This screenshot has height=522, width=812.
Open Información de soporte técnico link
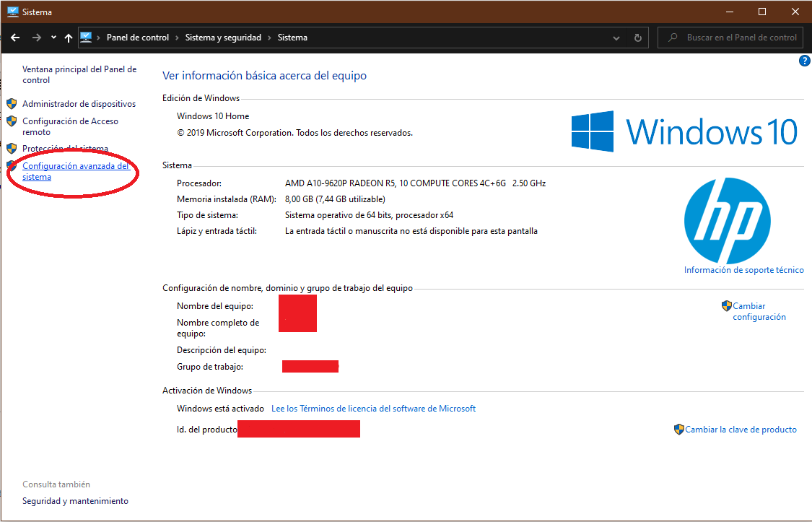pyautogui.click(x=743, y=270)
